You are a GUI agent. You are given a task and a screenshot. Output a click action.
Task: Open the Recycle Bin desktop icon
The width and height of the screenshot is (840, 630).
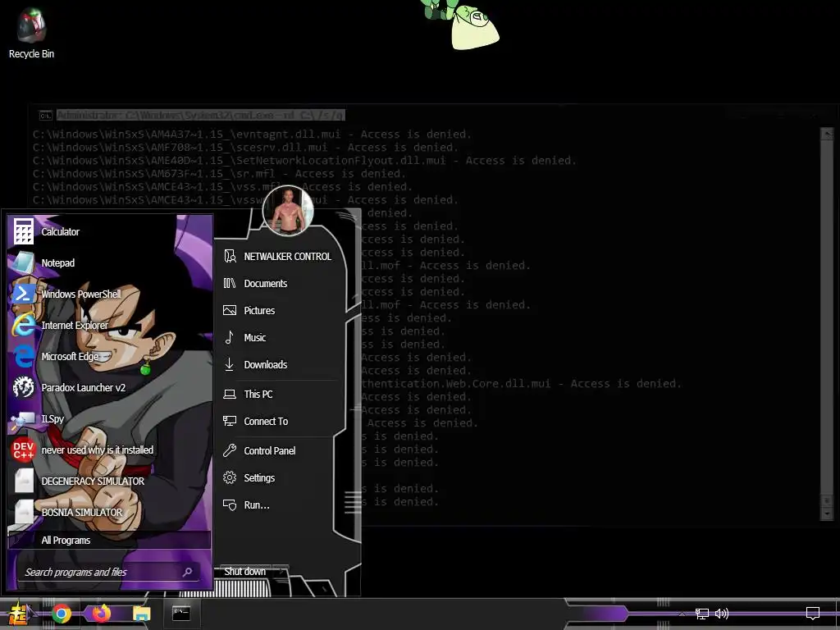pos(31,33)
